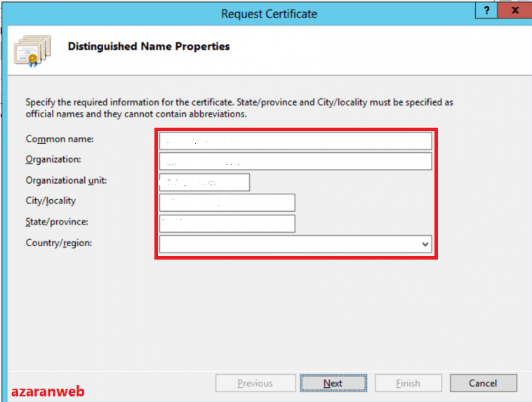This screenshot has height=402, width=532.
Task: Close the Request Certificate dialog
Action: (515, 11)
